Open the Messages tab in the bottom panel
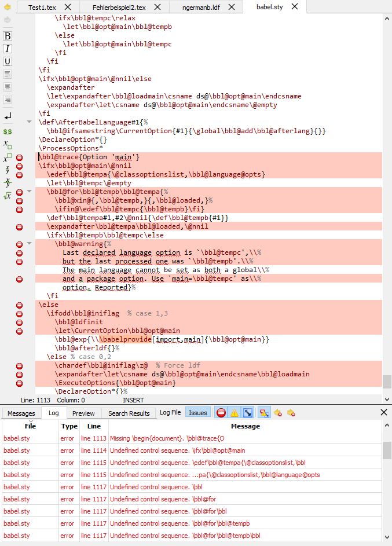The height and width of the screenshot is (546, 392). click(x=21, y=413)
